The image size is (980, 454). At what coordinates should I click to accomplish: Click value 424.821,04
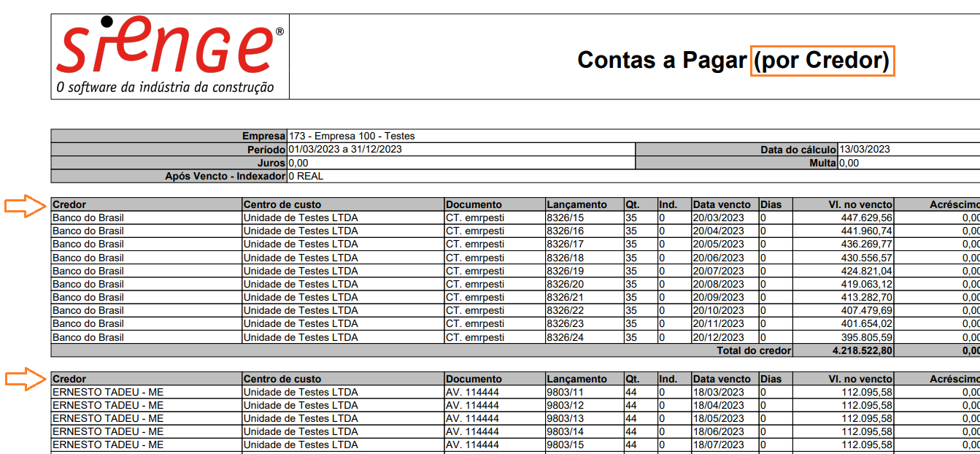point(867,271)
